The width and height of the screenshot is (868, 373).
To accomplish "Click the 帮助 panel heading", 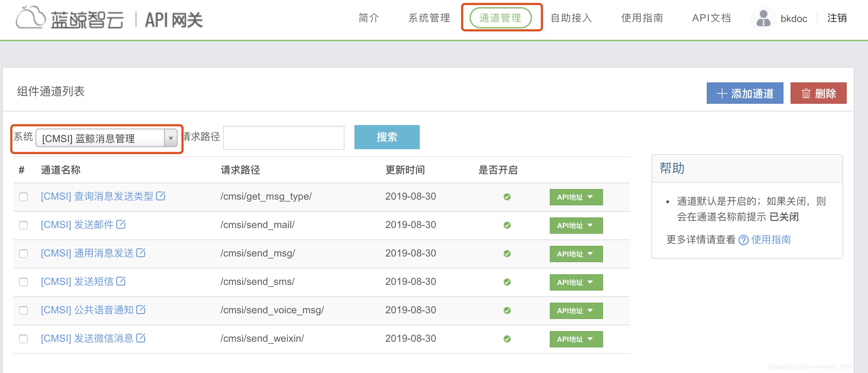I will pyautogui.click(x=672, y=168).
